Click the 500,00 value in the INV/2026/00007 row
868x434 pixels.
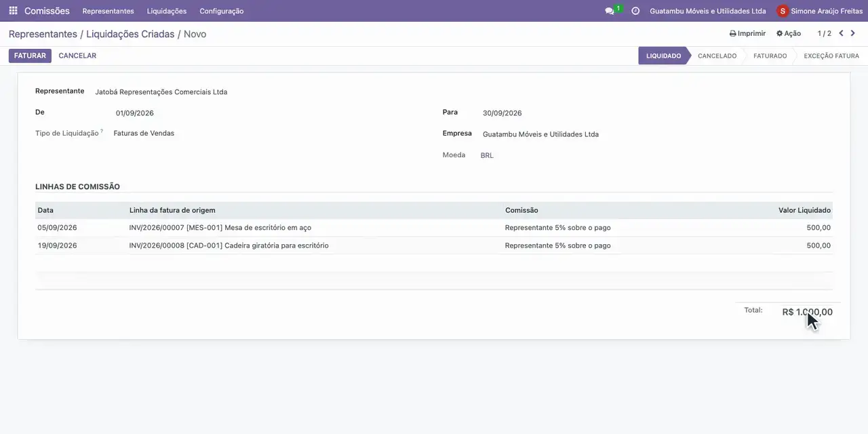pyautogui.click(x=818, y=228)
